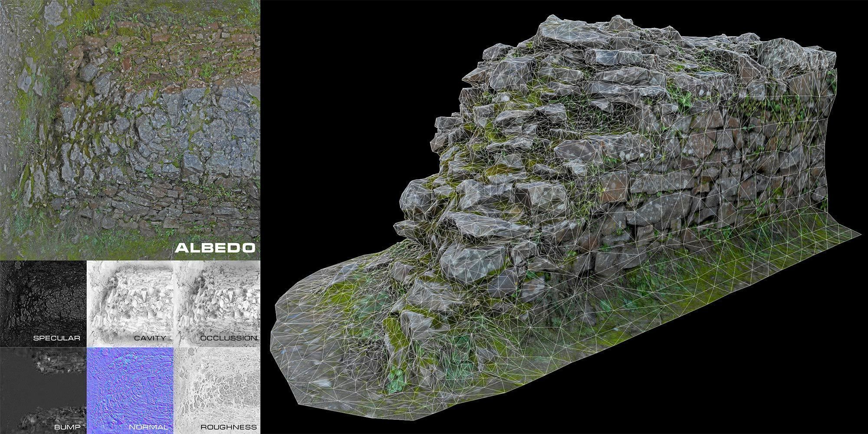Click the ROUGHNESS label text
The image size is (868, 434).
tap(229, 427)
